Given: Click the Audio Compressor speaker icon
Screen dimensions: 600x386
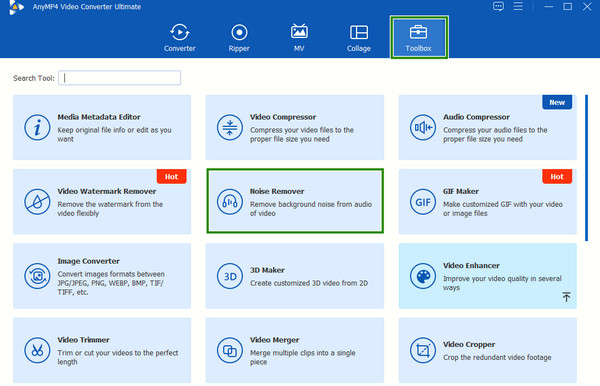Looking at the screenshot, I should (423, 127).
